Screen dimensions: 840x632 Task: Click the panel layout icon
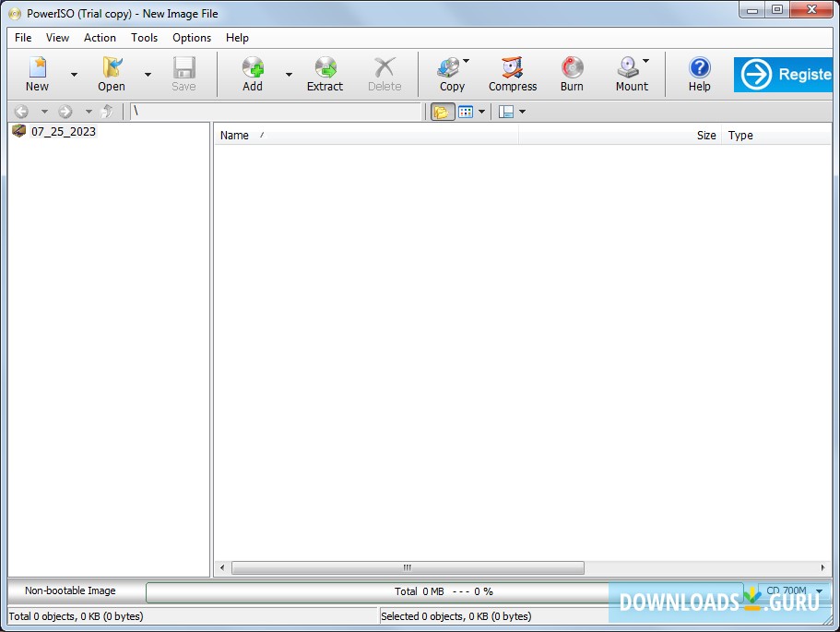coord(505,112)
